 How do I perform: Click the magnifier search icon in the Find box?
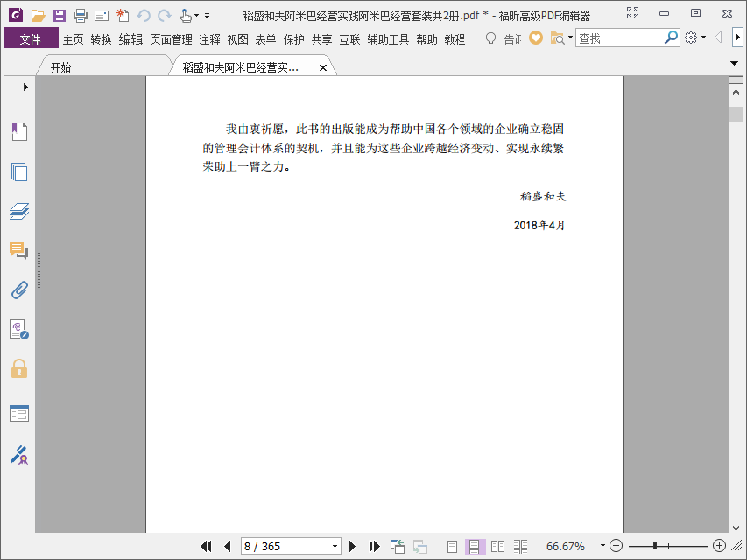671,37
